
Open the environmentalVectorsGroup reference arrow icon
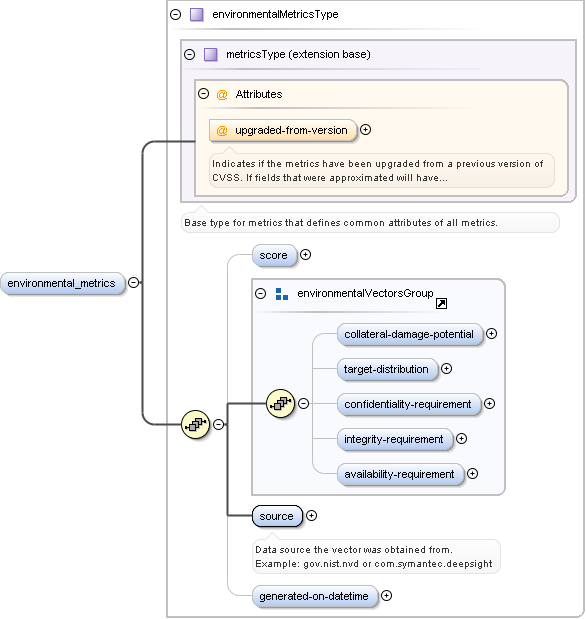pos(441,304)
